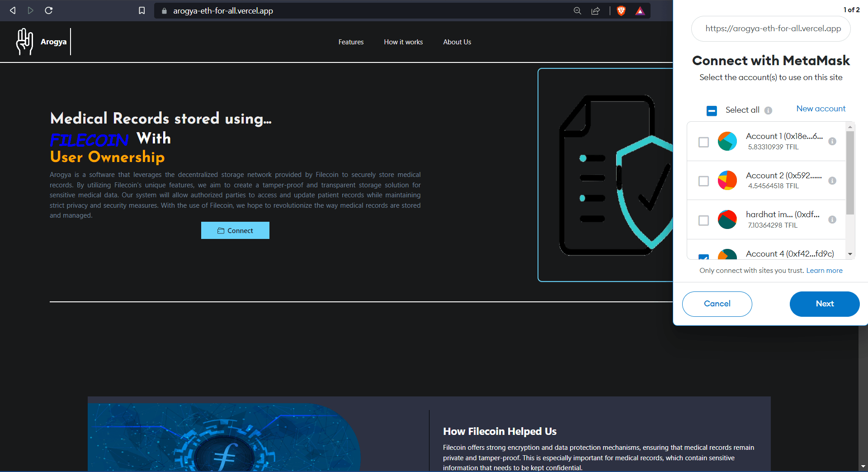Click the New account link

(821, 109)
